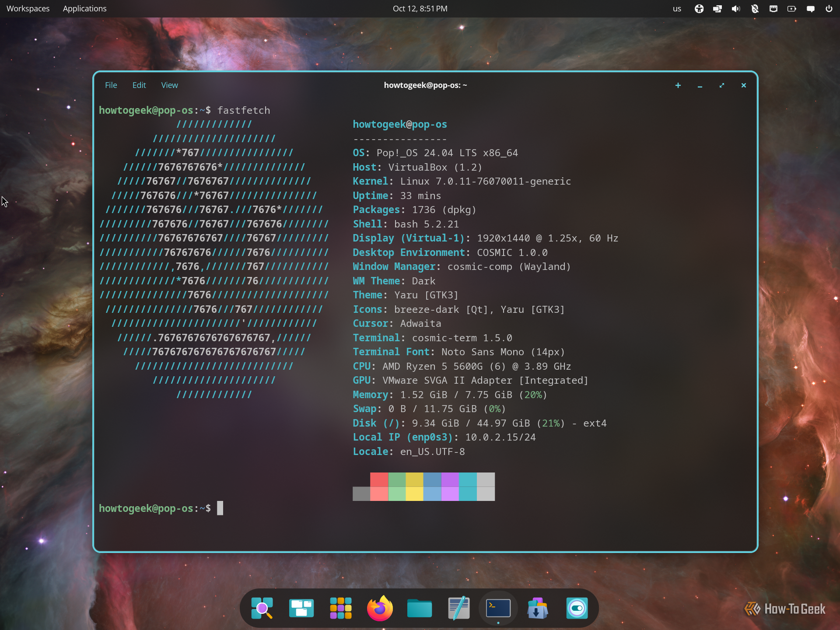Open the accessibility panel applet
This screenshot has height=630, width=840.
pos(699,9)
